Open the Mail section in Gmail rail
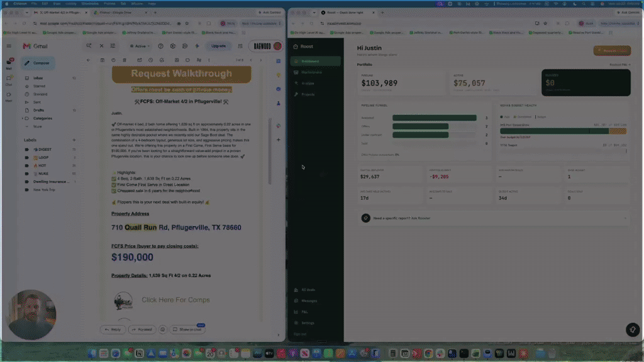The width and height of the screenshot is (644, 362). [x=9, y=63]
